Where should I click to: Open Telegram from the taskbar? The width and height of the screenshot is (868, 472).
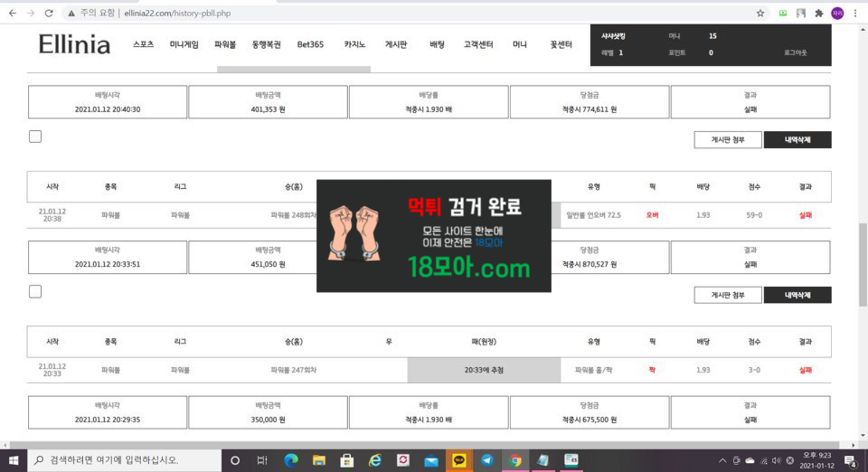point(487,460)
